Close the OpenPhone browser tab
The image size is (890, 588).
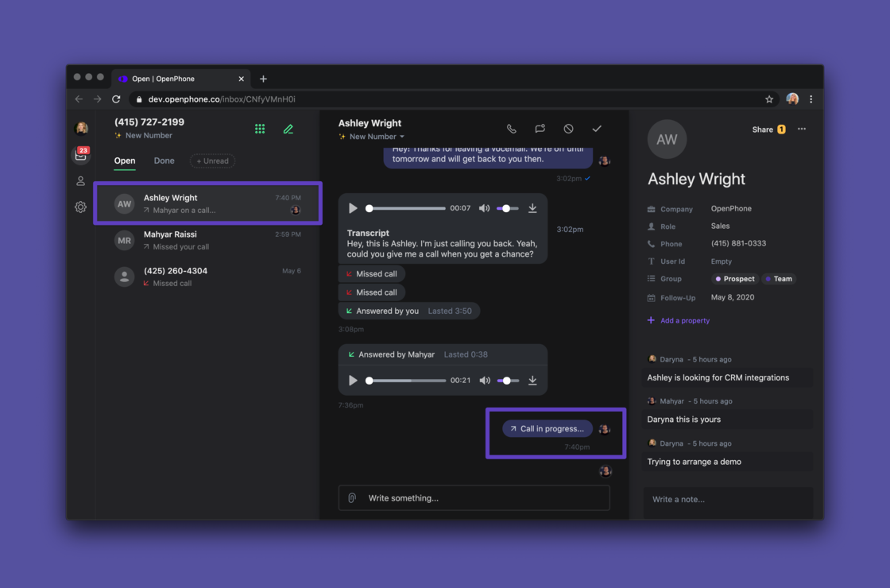click(x=242, y=79)
